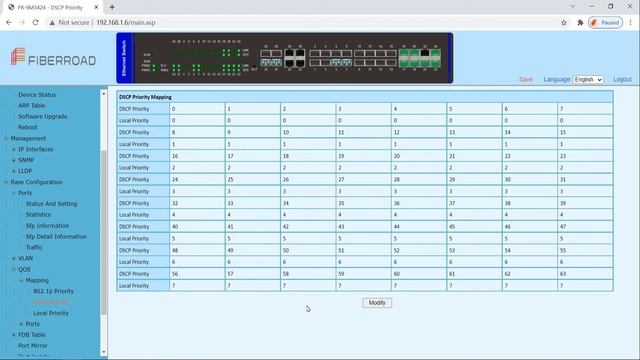Open the Language dropdown
Viewport: 640px width, 360px height.
[x=588, y=79]
